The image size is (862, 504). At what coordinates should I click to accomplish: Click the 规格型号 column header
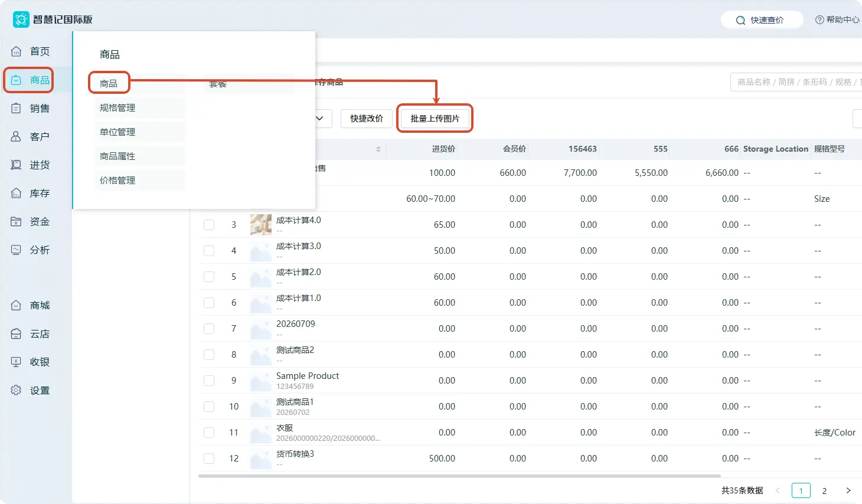point(829,149)
